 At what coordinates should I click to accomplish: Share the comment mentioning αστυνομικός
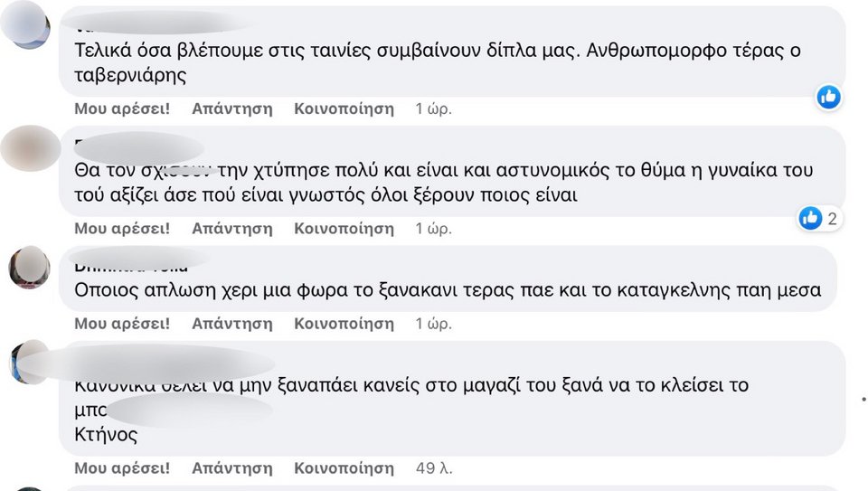pos(344,229)
